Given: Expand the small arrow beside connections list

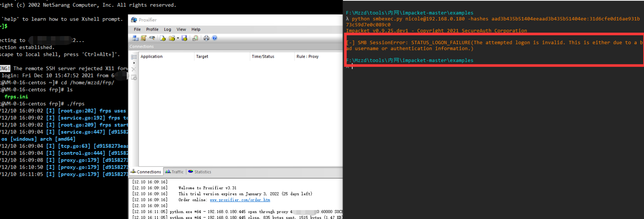Looking at the screenshot, I should (134, 63).
